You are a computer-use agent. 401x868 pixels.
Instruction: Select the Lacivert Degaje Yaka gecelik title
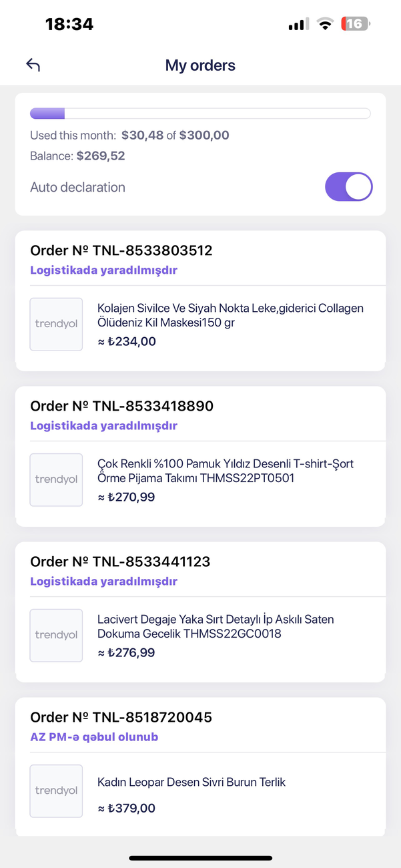(x=216, y=626)
